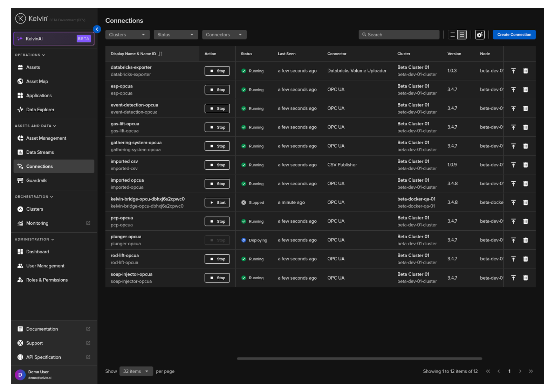
Task: Change items per page dropdown
Action: coord(136,371)
